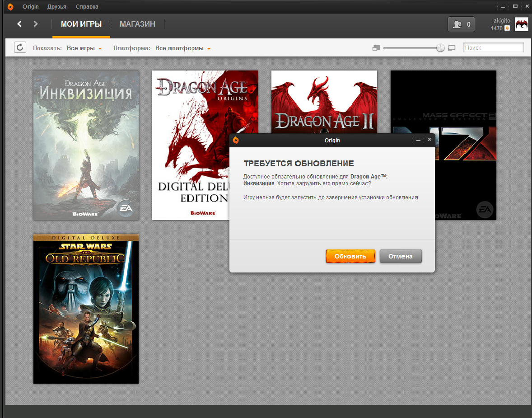The width and height of the screenshot is (532, 418).
Task: Go forward with the right arrow
Action: pyautogui.click(x=36, y=24)
